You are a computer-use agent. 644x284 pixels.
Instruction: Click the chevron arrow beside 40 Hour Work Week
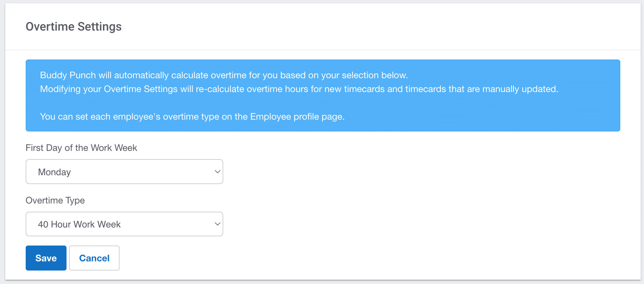point(217,224)
